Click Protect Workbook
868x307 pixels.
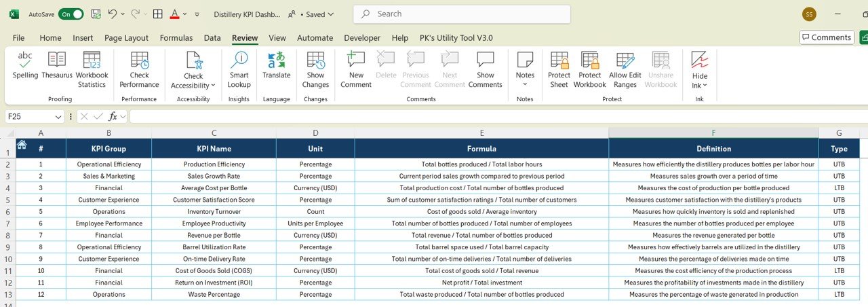(x=590, y=70)
